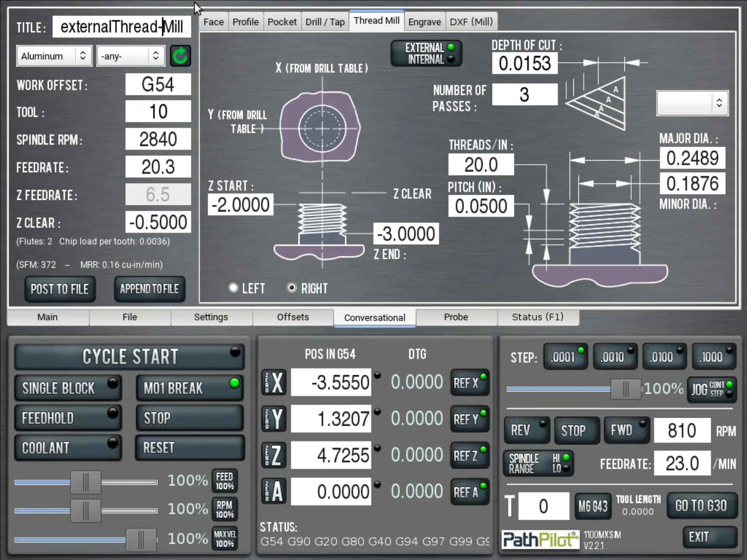The image size is (747, 560).
Task: Toggle External/Internal thread mode
Action: (x=426, y=54)
